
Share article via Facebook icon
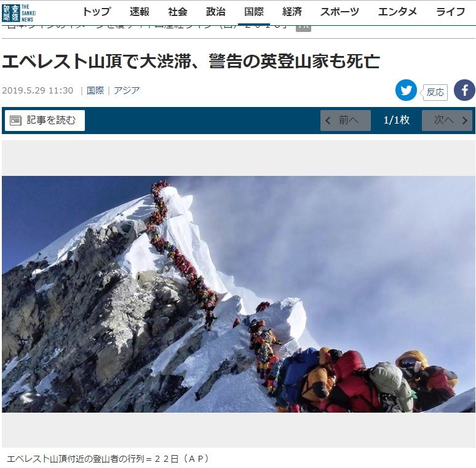(464, 90)
